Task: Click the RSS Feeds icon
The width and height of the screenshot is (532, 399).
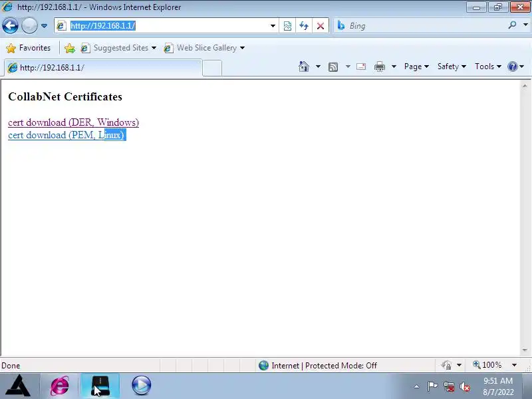Action: tap(333, 67)
